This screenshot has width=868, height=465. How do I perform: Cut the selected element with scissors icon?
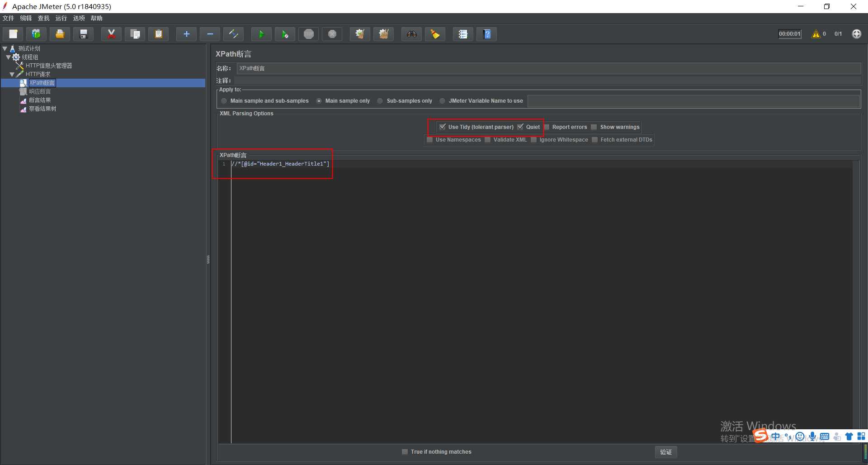(111, 34)
